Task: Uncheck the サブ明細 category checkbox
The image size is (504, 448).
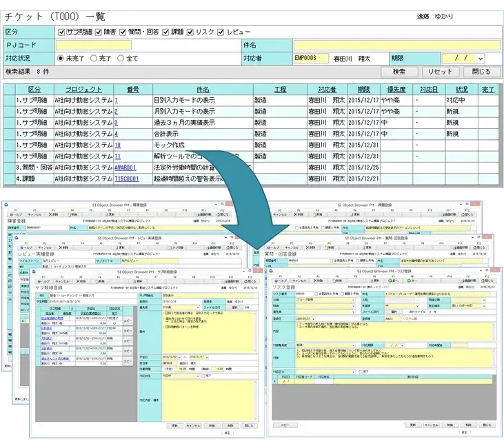Action: coord(62,32)
